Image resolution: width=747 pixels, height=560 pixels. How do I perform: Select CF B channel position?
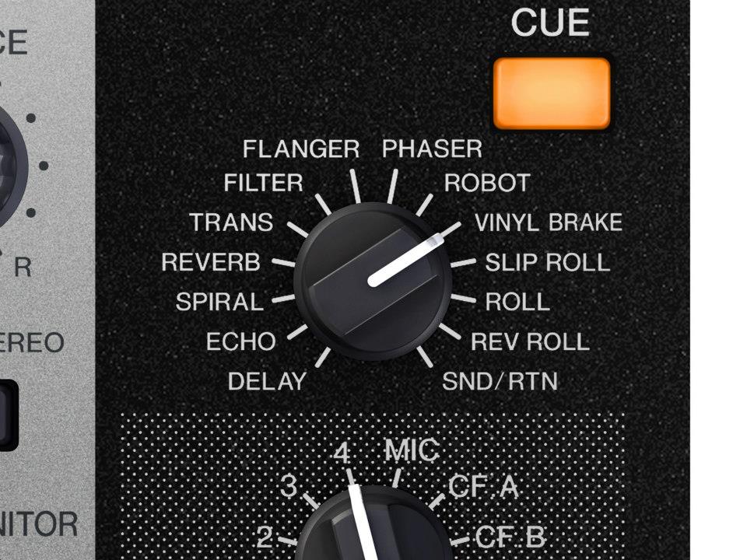point(510,537)
